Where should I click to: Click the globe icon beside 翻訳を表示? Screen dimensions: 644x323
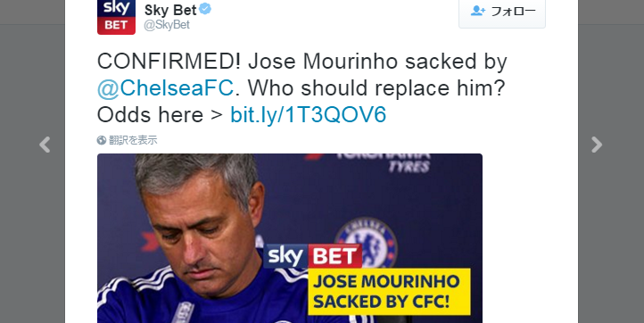coord(102,140)
